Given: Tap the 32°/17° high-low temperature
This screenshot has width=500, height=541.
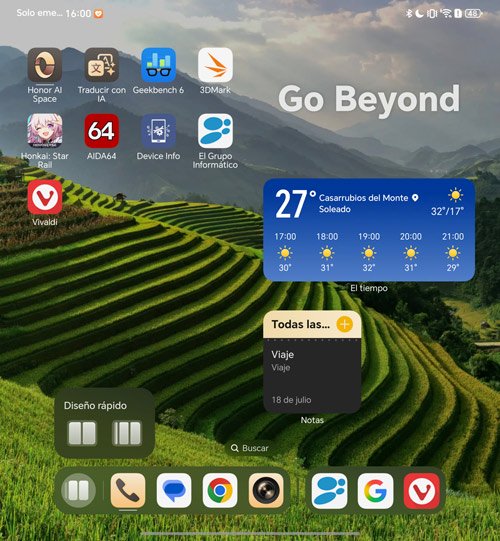Looking at the screenshot, I should (x=447, y=211).
